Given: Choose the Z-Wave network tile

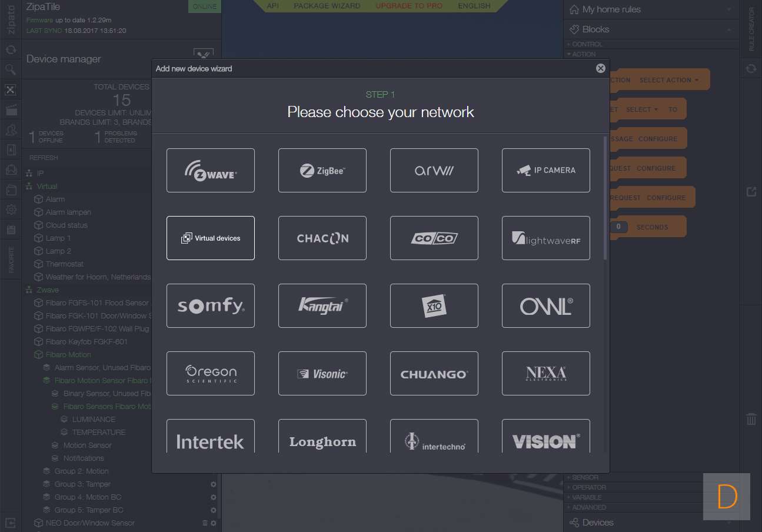Looking at the screenshot, I should click(211, 170).
